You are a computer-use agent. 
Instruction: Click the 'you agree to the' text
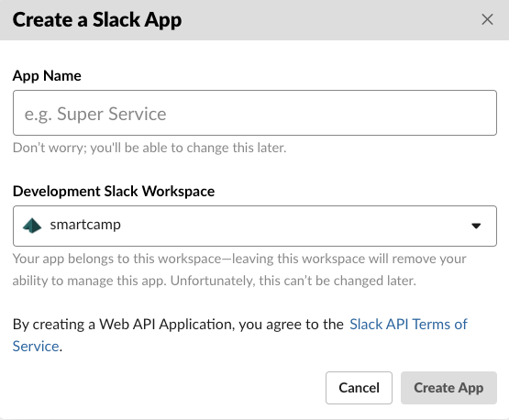[291, 325]
